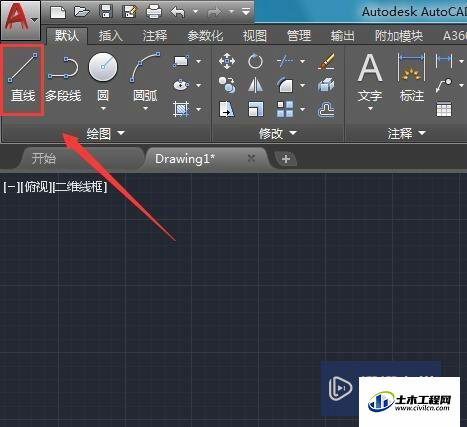Viewport: 467px width, 427px height.
Task: Select the Rectangle draw tool
Action: [x=181, y=62]
